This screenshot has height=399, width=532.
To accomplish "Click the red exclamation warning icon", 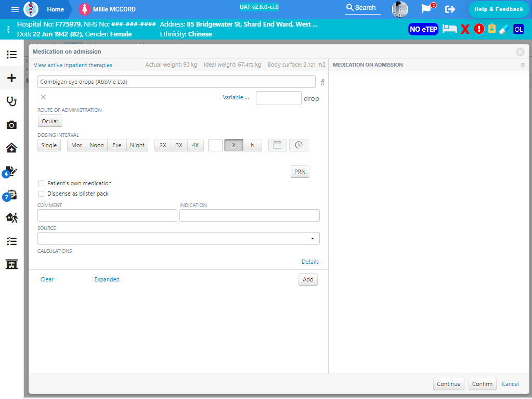I will (x=479, y=29).
